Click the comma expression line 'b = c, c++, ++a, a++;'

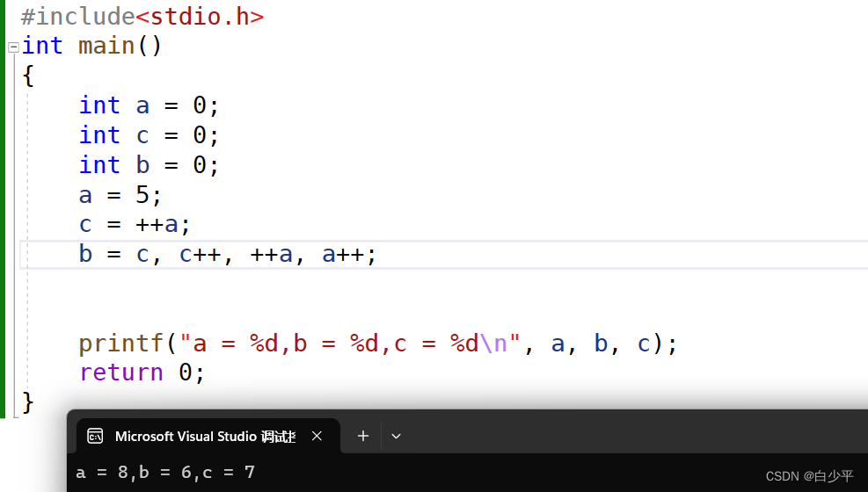228,254
